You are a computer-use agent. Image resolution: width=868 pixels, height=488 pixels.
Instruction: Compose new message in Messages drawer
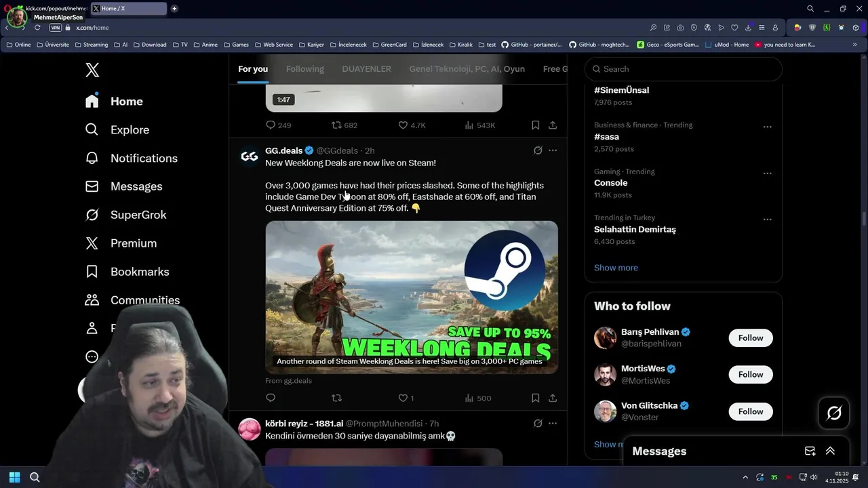810,451
